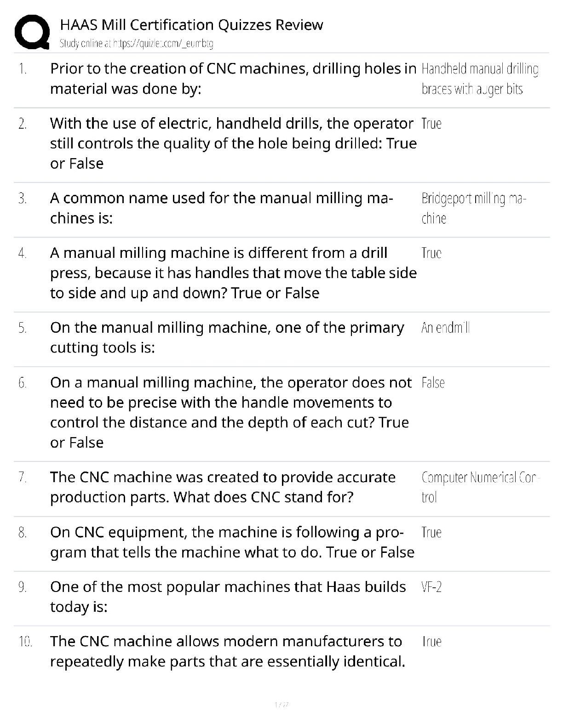
Task: Click the 'True' answer for question 2
Action: click(x=431, y=124)
